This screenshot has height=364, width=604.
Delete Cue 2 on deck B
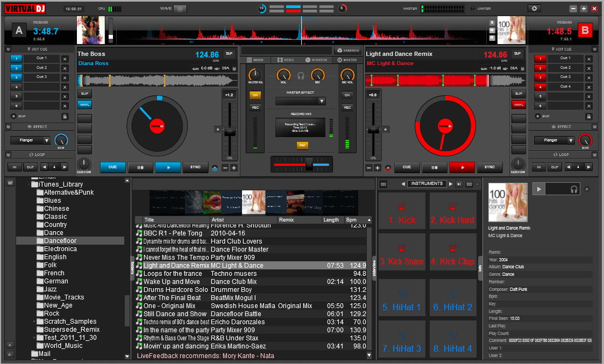point(589,68)
